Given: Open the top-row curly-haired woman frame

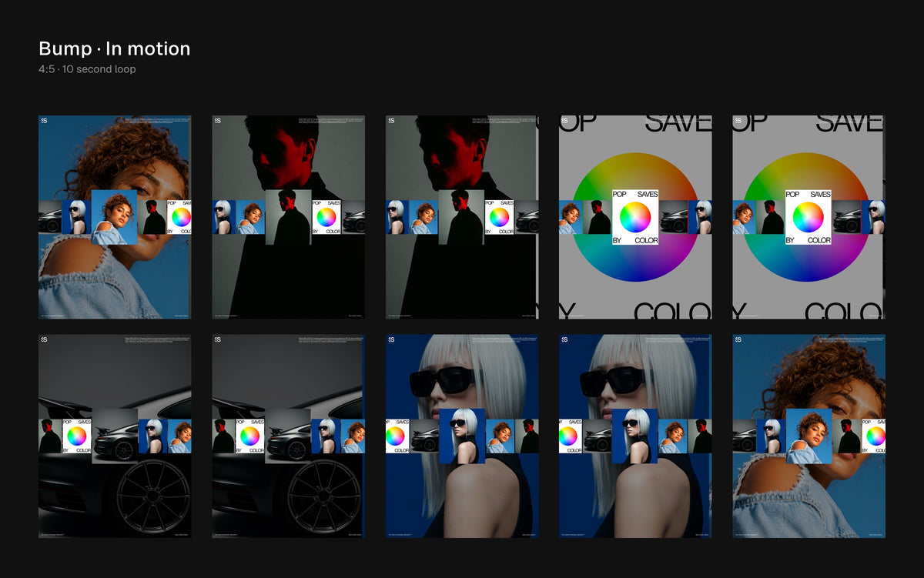Looking at the screenshot, I should [115, 217].
